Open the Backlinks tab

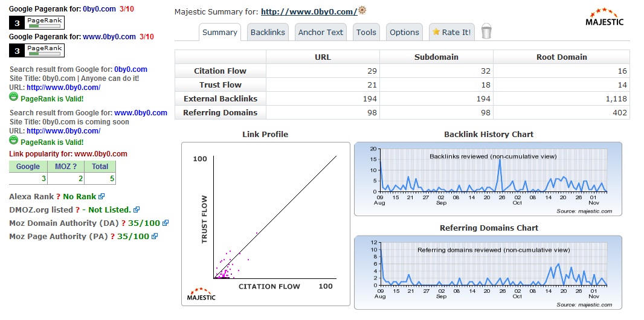(268, 33)
